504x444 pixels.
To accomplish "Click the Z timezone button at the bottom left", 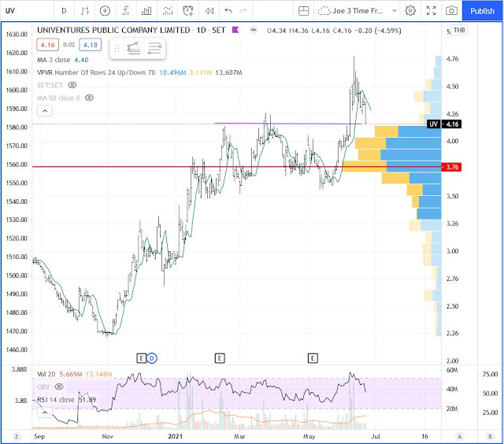I will click(17, 436).
